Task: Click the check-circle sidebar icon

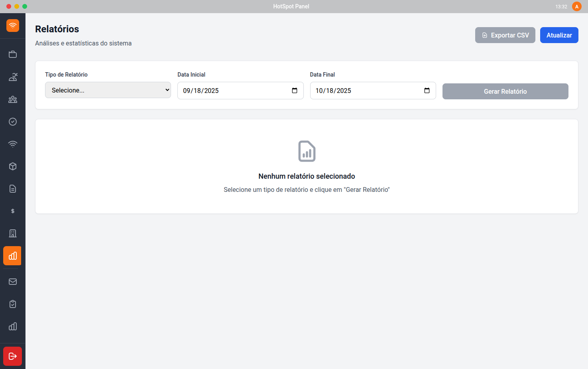Action: (13, 122)
